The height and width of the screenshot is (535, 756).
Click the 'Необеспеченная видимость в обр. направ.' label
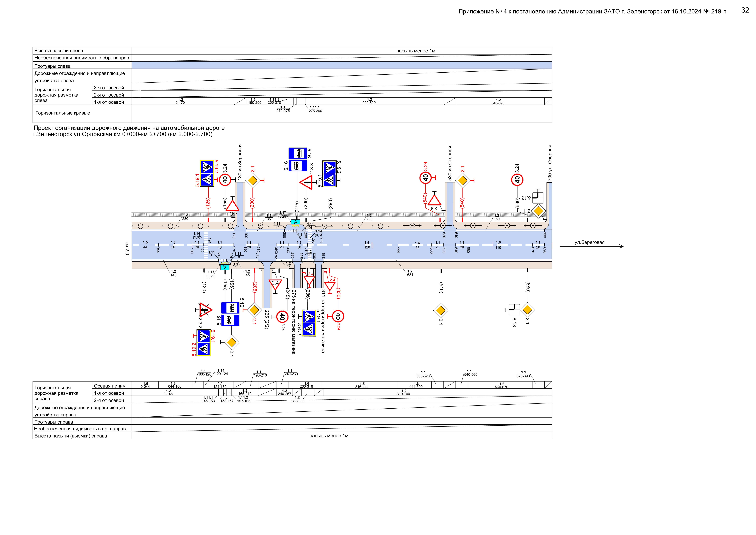click(x=82, y=58)
